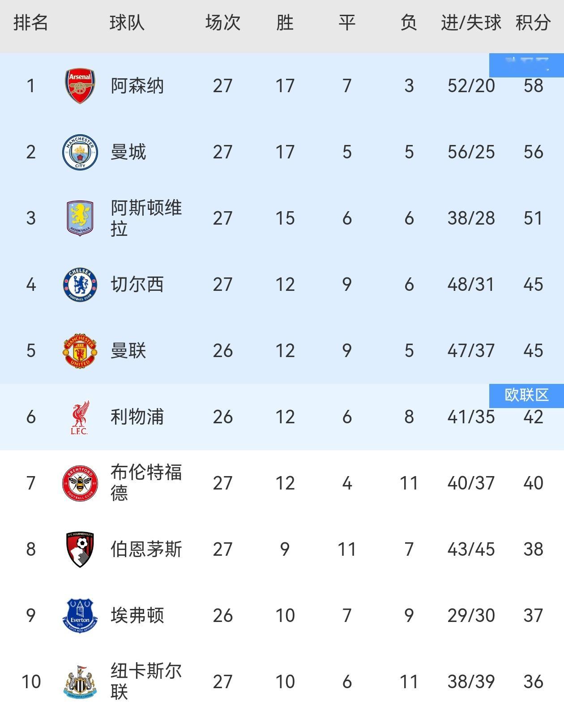Click the 胜 column header
Viewport: 564px width, 728px height.
(x=285, y=23)
